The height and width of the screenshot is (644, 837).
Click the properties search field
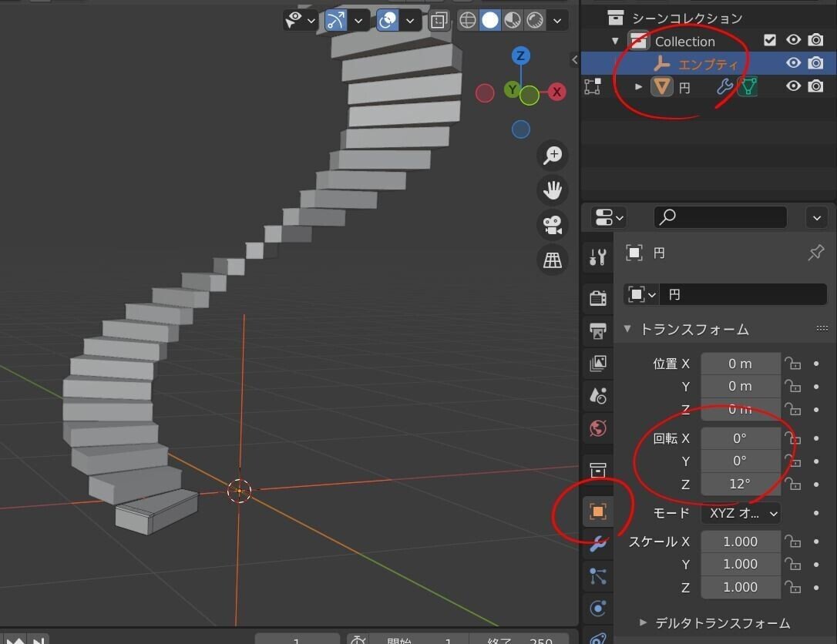coord(720,217)
